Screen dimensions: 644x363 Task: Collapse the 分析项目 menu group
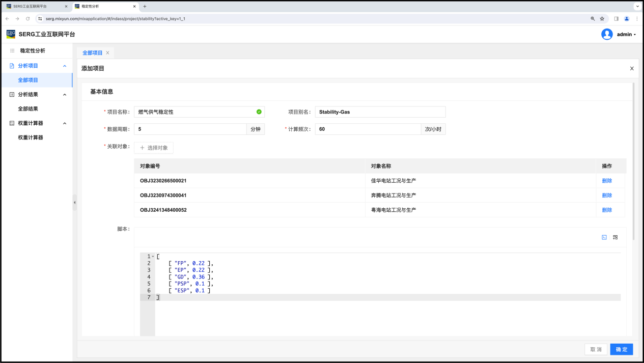tap(65, 66)
